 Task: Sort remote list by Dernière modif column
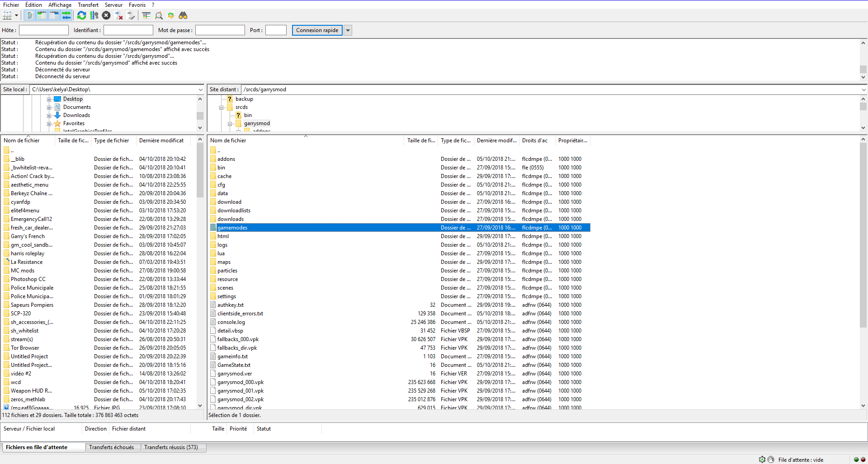(x=496, y=141)
